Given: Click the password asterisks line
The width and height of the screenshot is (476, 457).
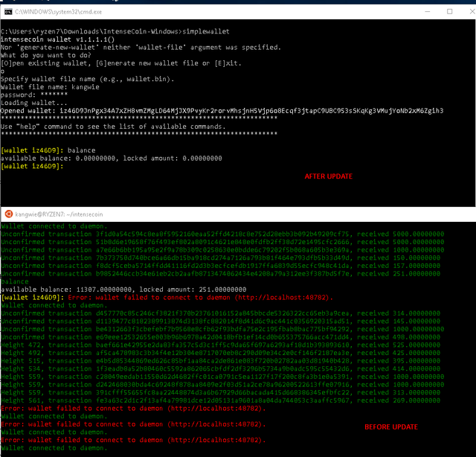Looking at the screenshot, I should click(x=34, y=95).
